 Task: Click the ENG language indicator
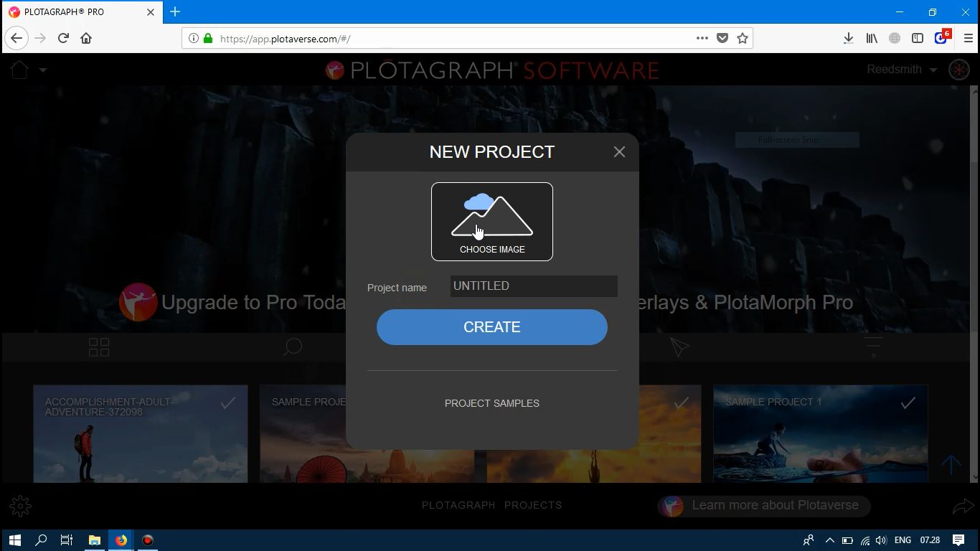903,540
